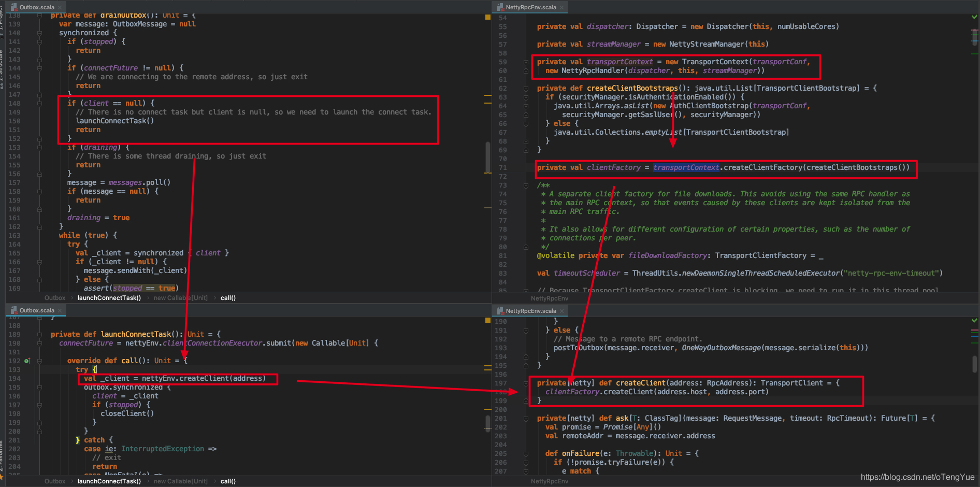Screen dimensions: 980x487
Task: Close the Outbox.scala tab above launchConnectTask code
Action: [60, 310]
